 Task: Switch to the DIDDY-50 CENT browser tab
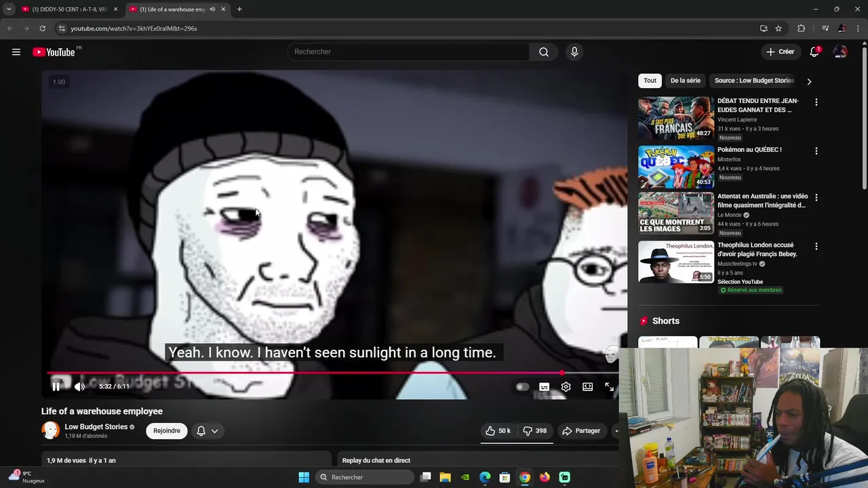tap(69, 9)
